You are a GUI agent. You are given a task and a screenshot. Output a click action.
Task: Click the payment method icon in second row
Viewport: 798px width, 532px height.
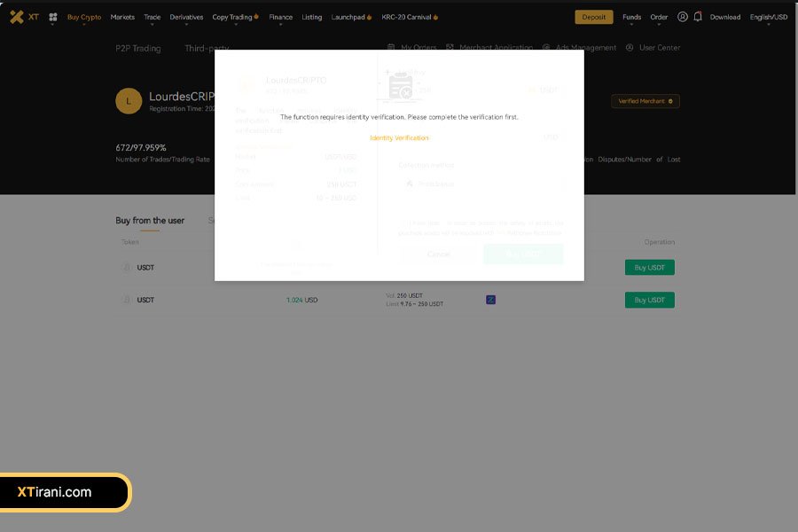click(490, 300)
